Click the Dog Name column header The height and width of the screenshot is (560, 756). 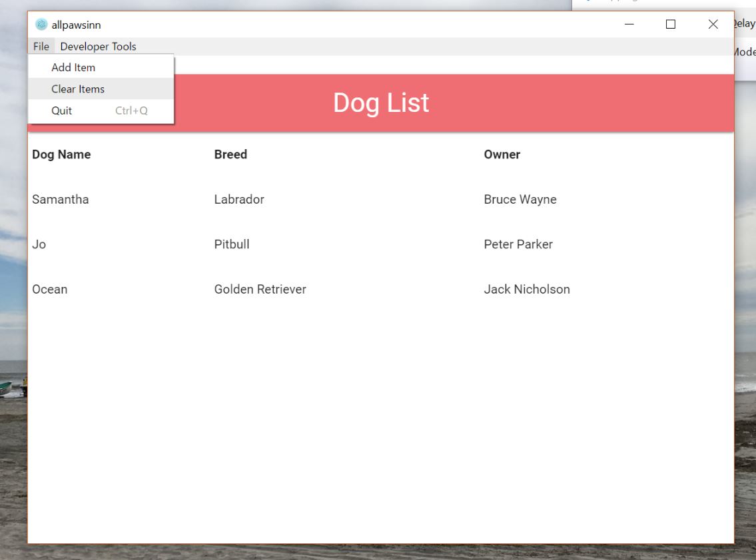(61, 154)
